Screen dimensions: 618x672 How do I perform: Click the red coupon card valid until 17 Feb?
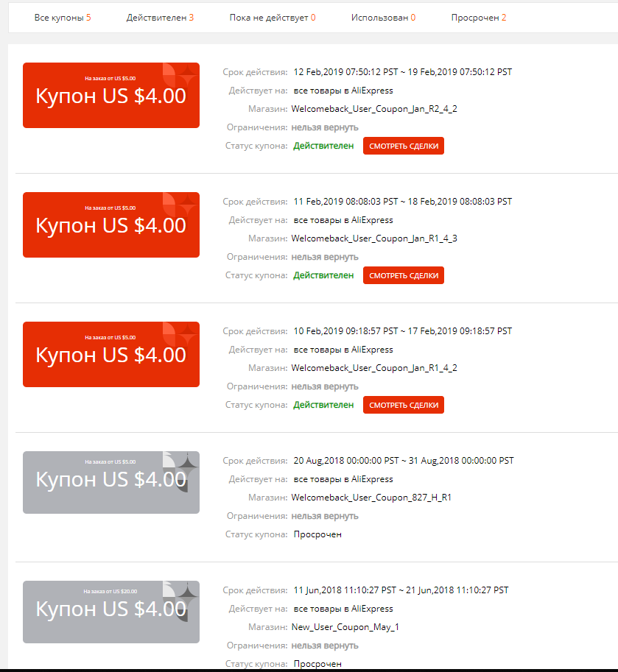111,354
